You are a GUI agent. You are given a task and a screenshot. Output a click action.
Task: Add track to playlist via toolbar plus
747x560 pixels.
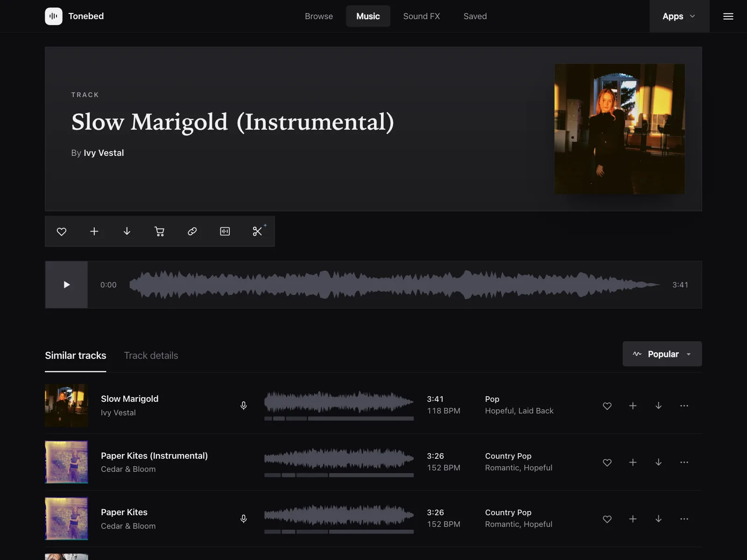[x=94, y=231]
